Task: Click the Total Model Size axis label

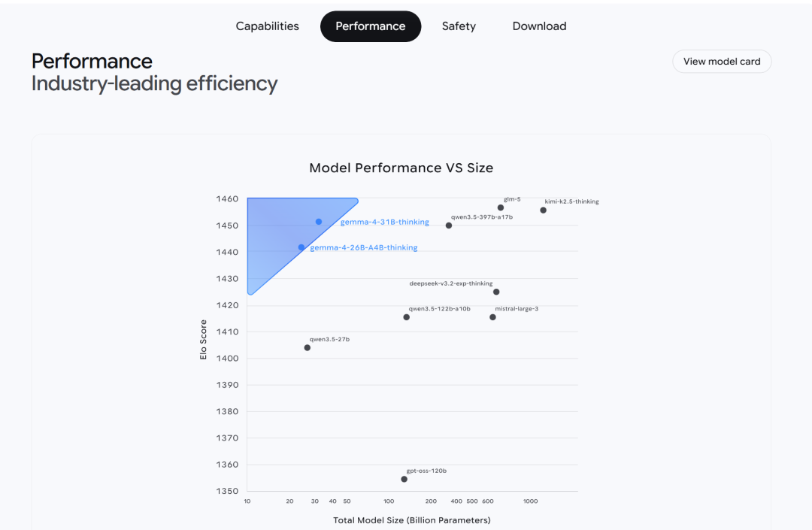Action: 412,520
